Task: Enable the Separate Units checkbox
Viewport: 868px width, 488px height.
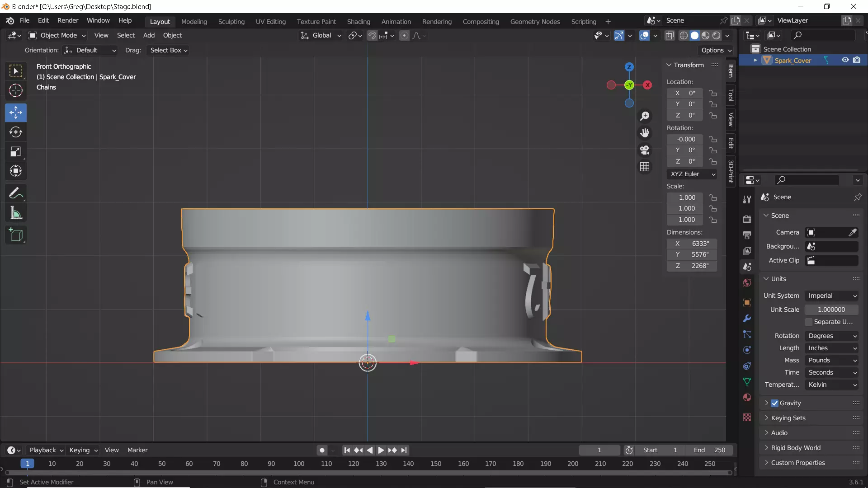Action: (x=809, y=322)
